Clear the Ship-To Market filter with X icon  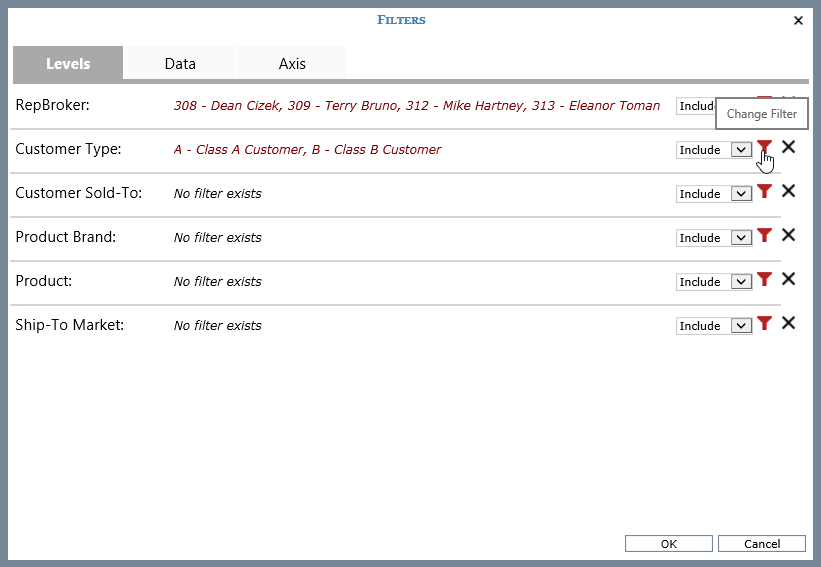click(788, 324)
